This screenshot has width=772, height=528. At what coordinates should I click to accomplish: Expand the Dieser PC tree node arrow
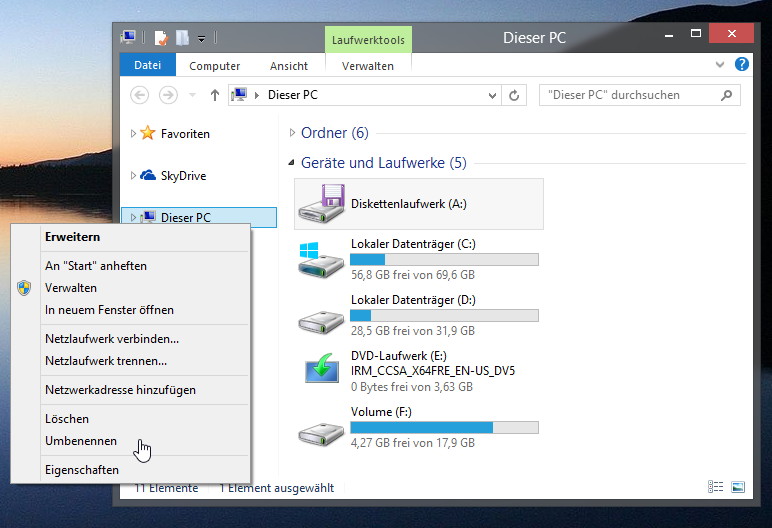[133, 217]
